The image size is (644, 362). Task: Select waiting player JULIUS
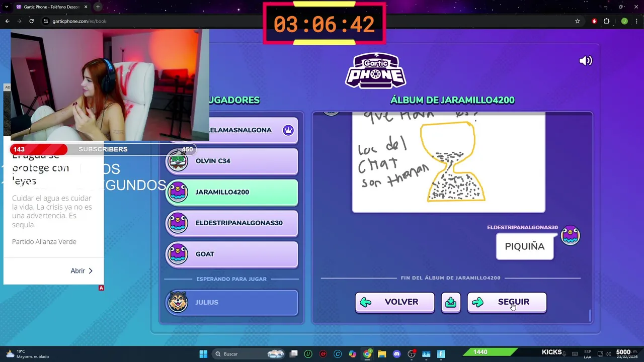click(x=232, y=302)
